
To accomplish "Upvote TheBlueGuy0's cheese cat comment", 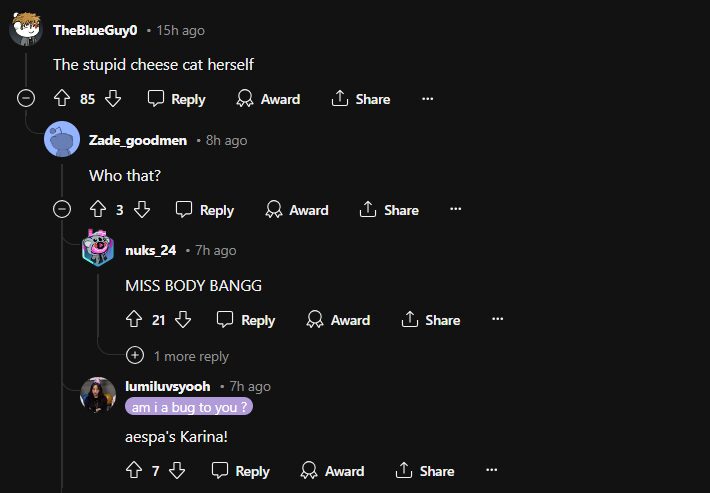I will (62, 99).
